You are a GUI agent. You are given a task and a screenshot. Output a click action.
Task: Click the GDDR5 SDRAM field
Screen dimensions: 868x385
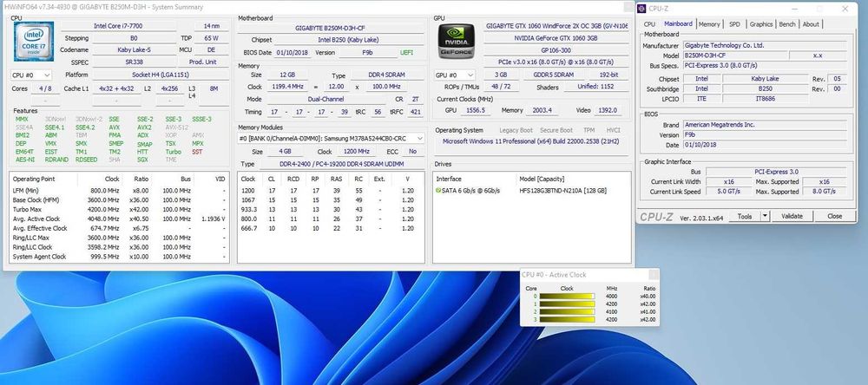556,75
